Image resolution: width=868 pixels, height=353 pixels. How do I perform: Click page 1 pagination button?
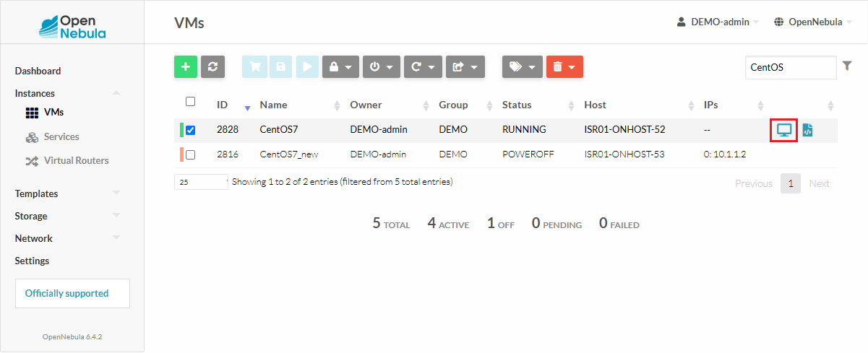[791, 183]
